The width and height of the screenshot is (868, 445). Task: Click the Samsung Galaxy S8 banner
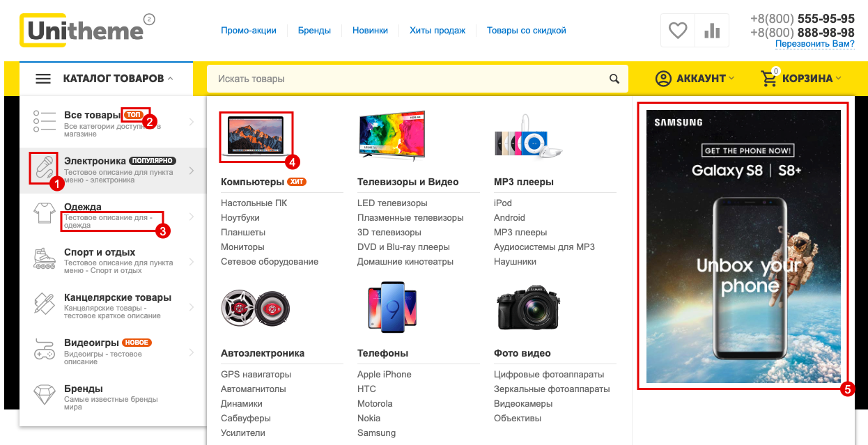coord(743,246)
